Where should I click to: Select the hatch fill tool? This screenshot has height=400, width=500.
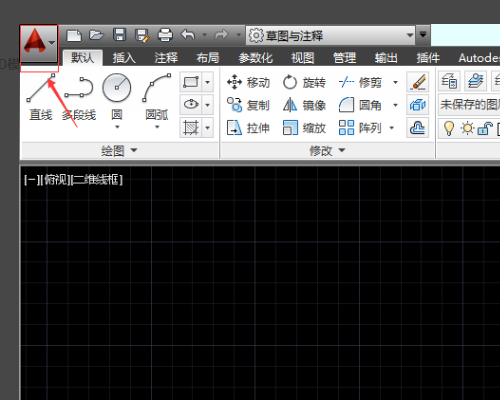coord(191,127)
